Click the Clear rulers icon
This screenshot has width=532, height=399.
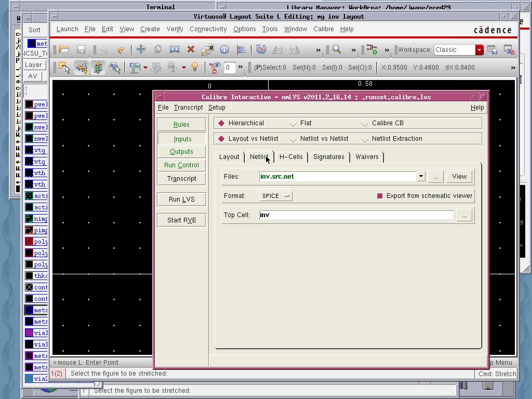(x=295, y=49)
